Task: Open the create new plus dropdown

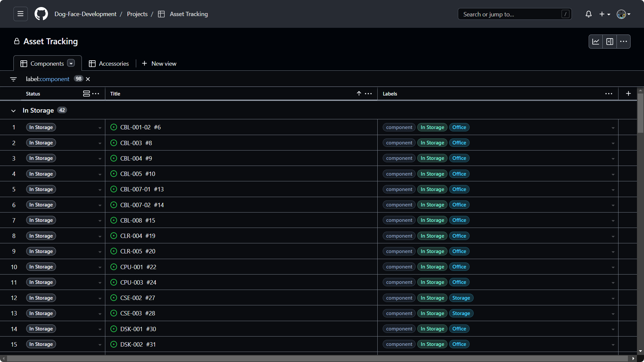Action: (x=605, y=14)
